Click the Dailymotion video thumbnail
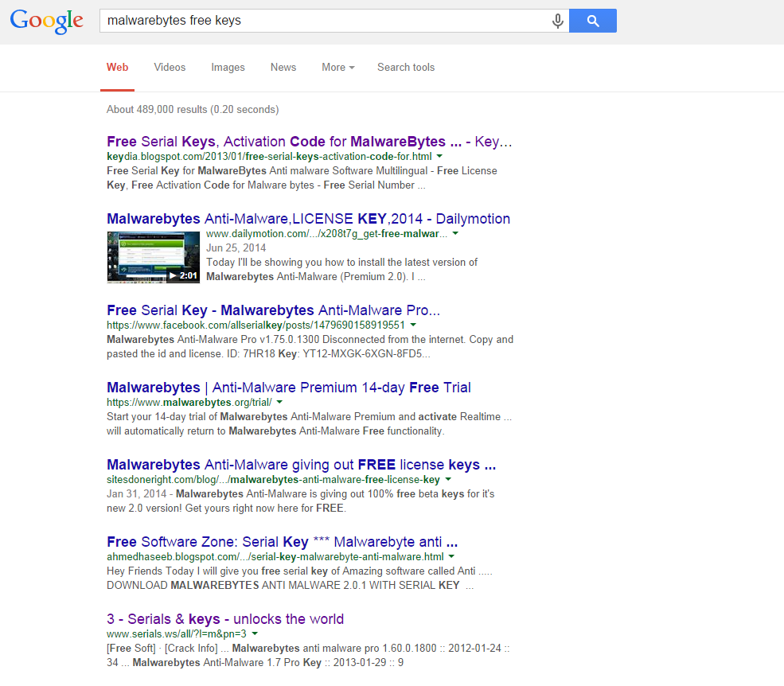784x686 pixels. click(x=153, y=258)
